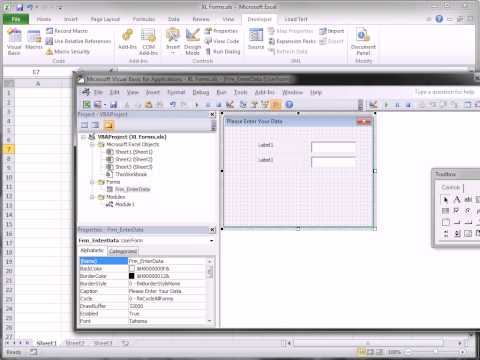Click Expansion Packs in the XML group
The width and height of the screenshot is (480, 360).
tap(292, 41)
